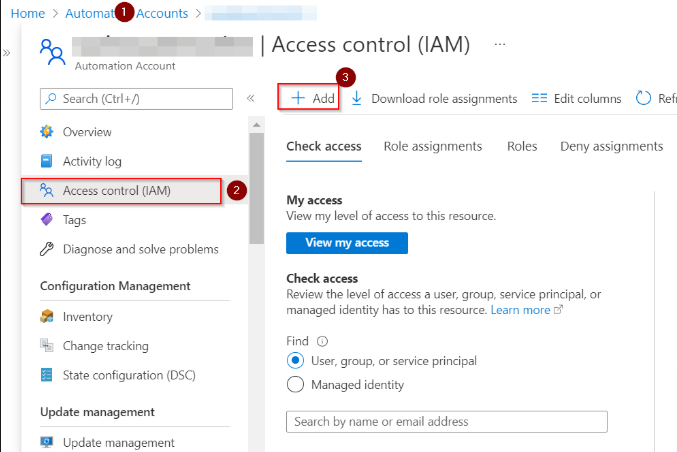Viewport: 677px width, 452px height.
Task: Expand the left portal menu chevron
Action: click(7, 51)
